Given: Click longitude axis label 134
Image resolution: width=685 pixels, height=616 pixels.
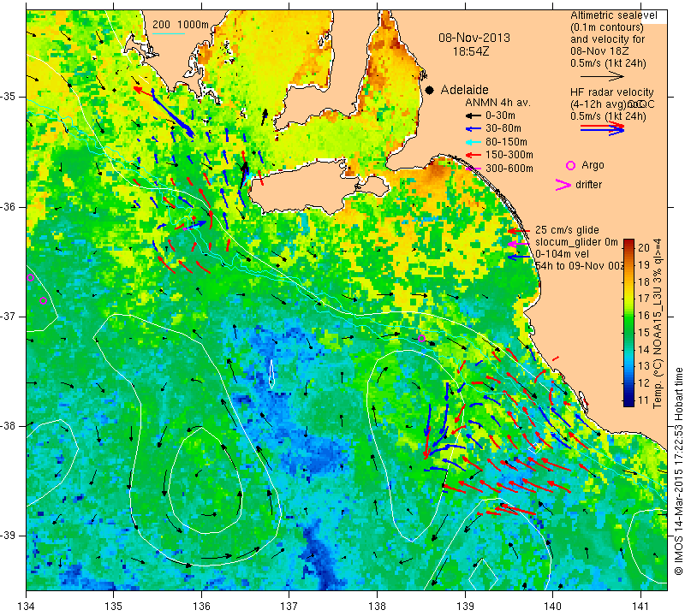Looking at the screenshot, I should (x=27, y=607).
